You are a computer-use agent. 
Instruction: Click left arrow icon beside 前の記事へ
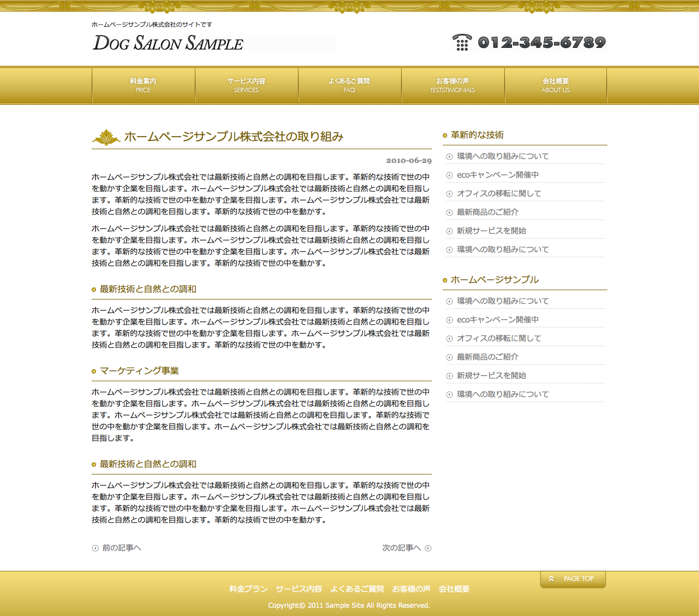pyautogui.click(x=95, y=548)
